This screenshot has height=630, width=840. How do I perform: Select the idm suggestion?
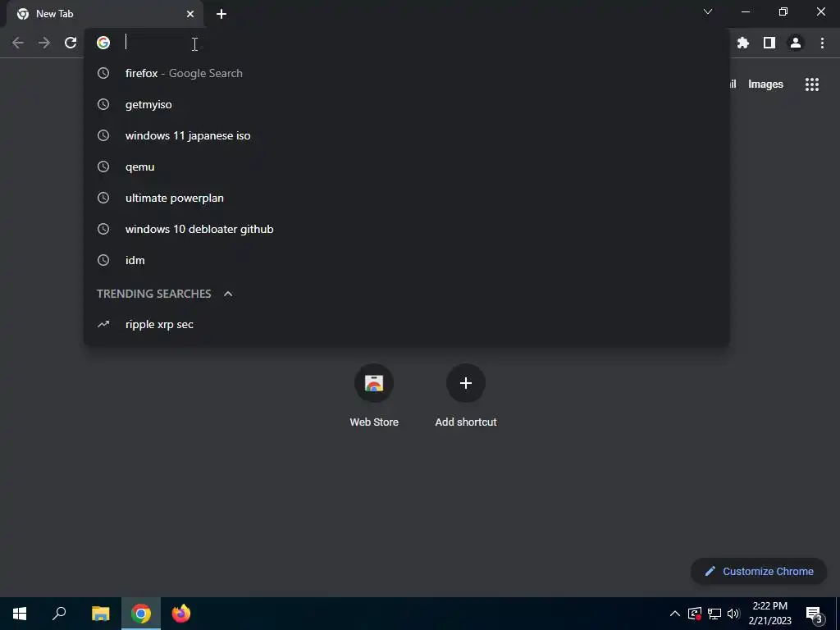[x=407, y=260]
